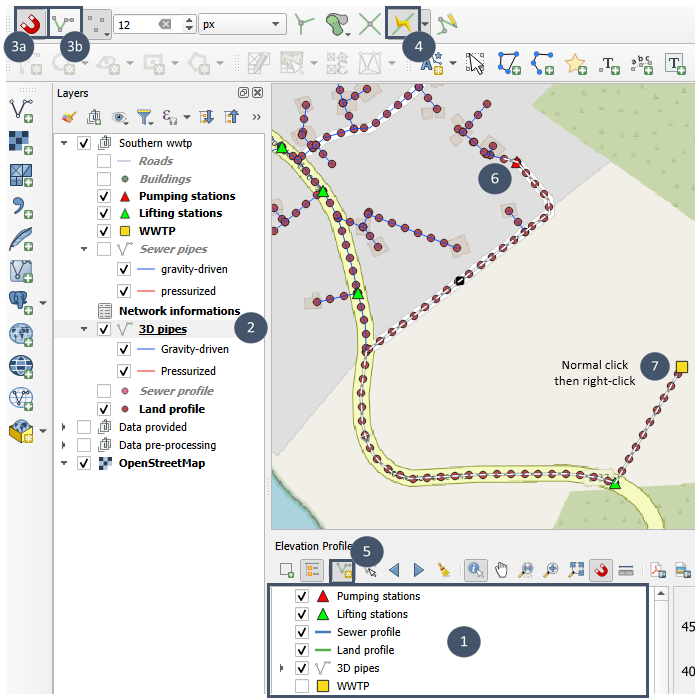Check the WWTP box in Elevation Profile list

(303, 686)
